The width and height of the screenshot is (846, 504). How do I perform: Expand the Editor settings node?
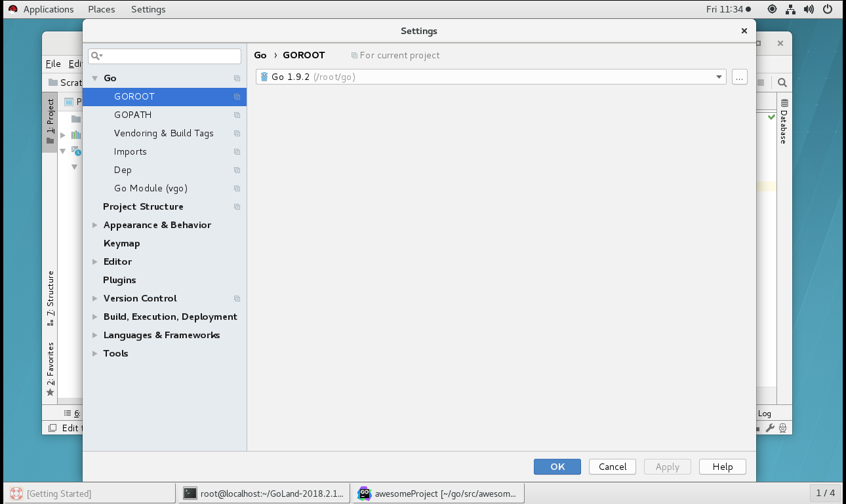[x=95, y=262]
